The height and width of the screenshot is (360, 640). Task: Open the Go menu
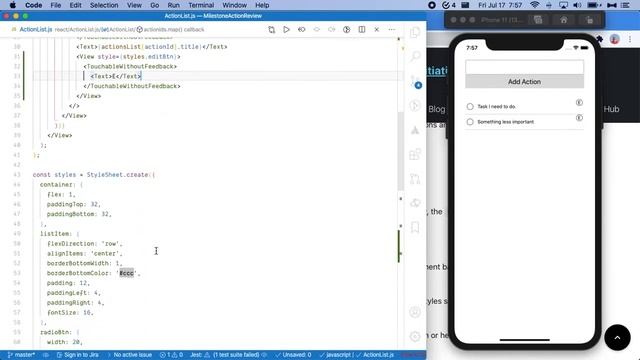pyautogui.click(x=155, y=5)
